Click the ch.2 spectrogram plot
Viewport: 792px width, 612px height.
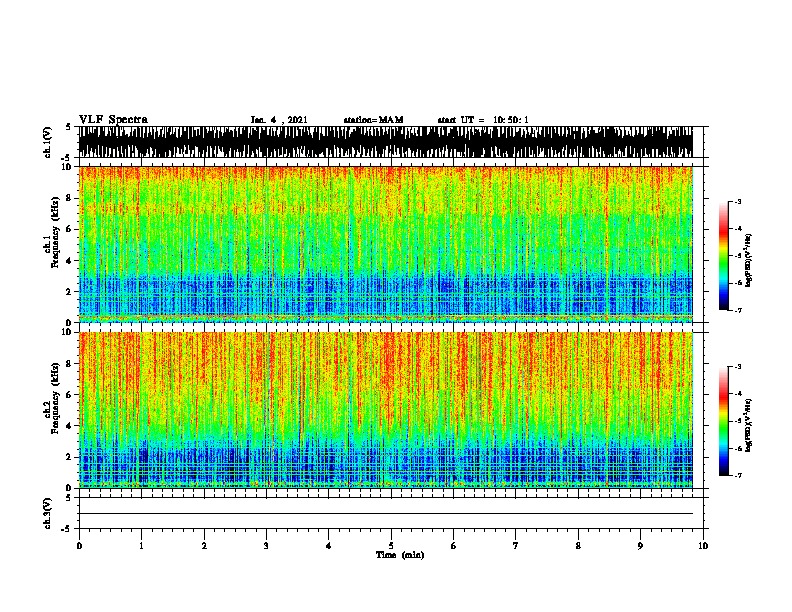pyautogui.click(x=385, y=410)
